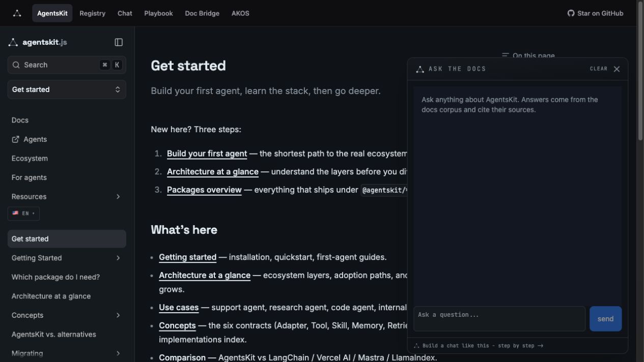Open Architecture at a glance numbered step link
Screen dimensions: 644x362
[x=212, y=172]
